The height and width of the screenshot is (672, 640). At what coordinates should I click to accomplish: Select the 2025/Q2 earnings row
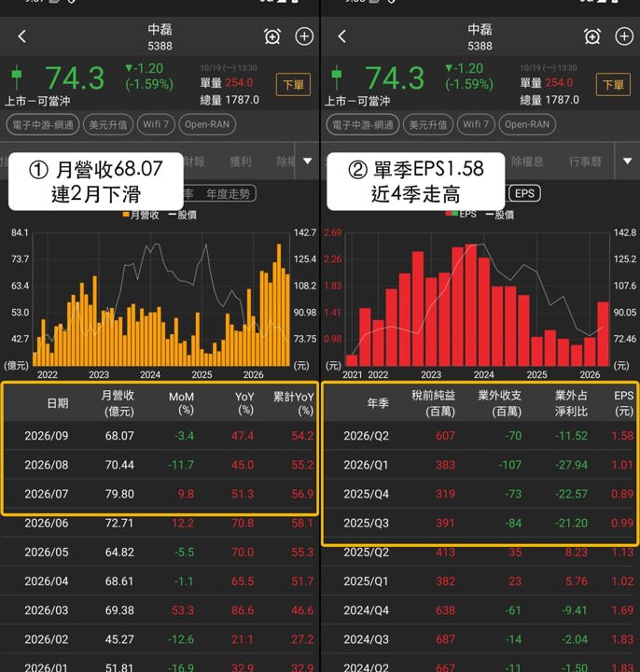click(x=480, y=552)
